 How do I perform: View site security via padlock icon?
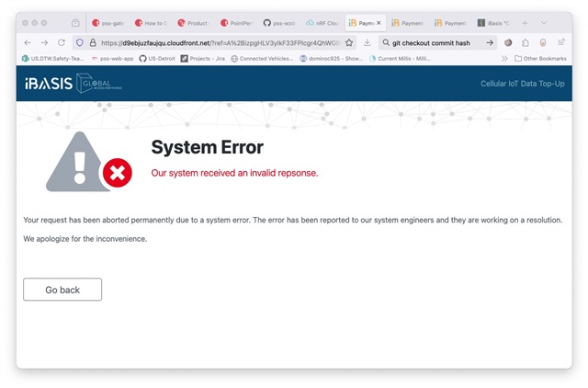93,43
